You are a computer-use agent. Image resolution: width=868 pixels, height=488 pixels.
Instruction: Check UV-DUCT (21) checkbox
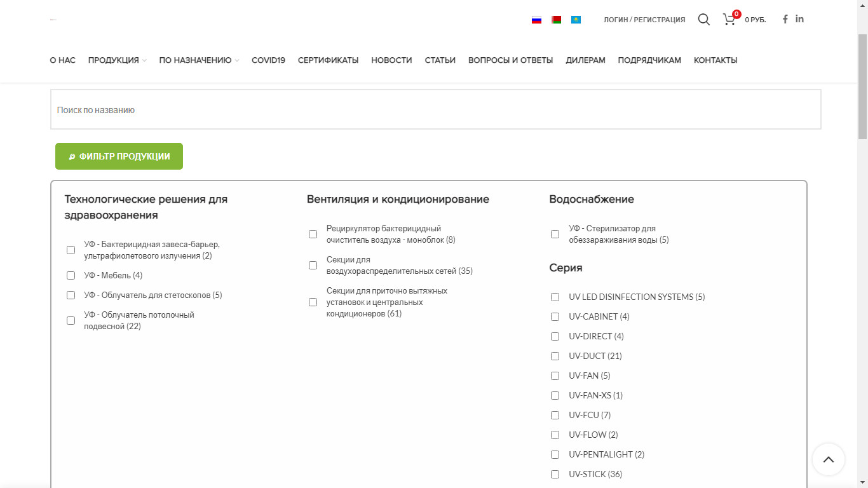click(x=555, y=356)
